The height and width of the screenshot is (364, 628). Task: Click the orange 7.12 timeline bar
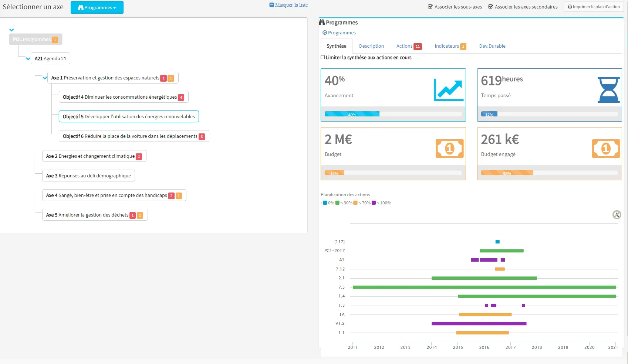(500, 269)
